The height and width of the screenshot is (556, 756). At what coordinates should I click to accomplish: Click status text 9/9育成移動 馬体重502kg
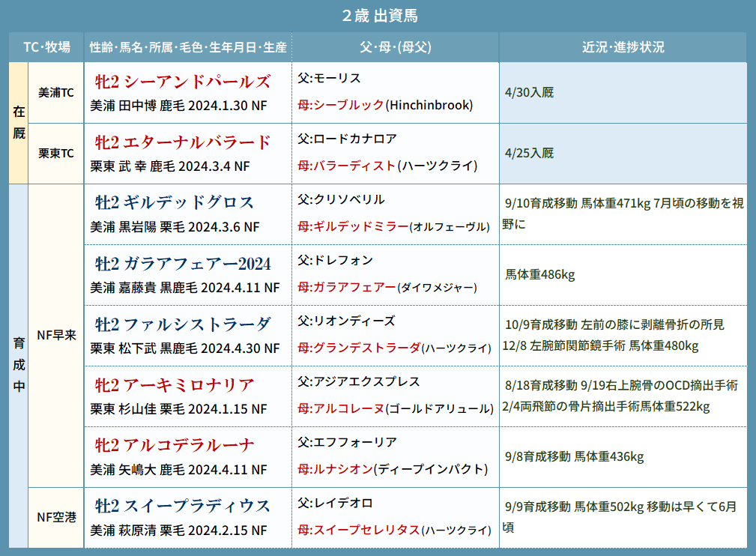point(574,507)
